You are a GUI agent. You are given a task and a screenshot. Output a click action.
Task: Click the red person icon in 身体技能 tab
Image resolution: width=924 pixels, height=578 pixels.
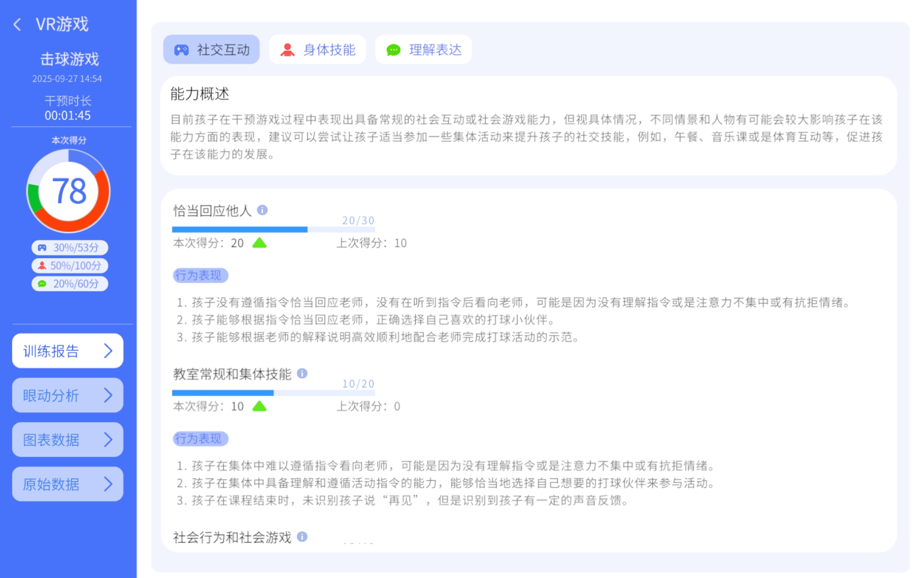[x=288, y=49]
